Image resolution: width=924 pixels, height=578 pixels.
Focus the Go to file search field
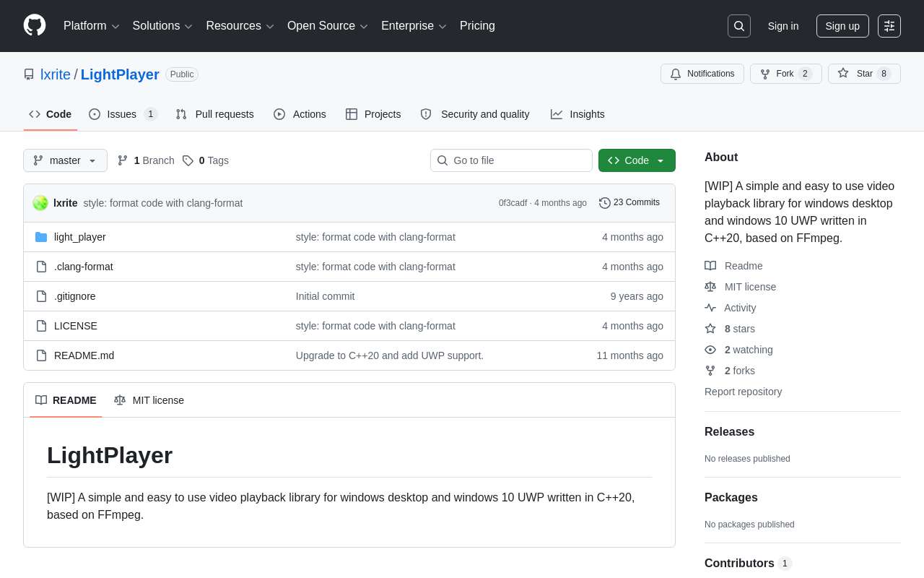[x=511, y=160]
